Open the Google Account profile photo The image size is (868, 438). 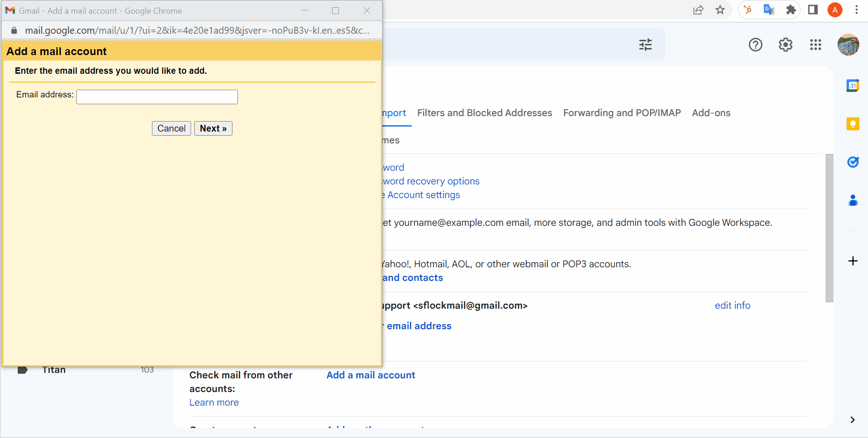point(848,45)
